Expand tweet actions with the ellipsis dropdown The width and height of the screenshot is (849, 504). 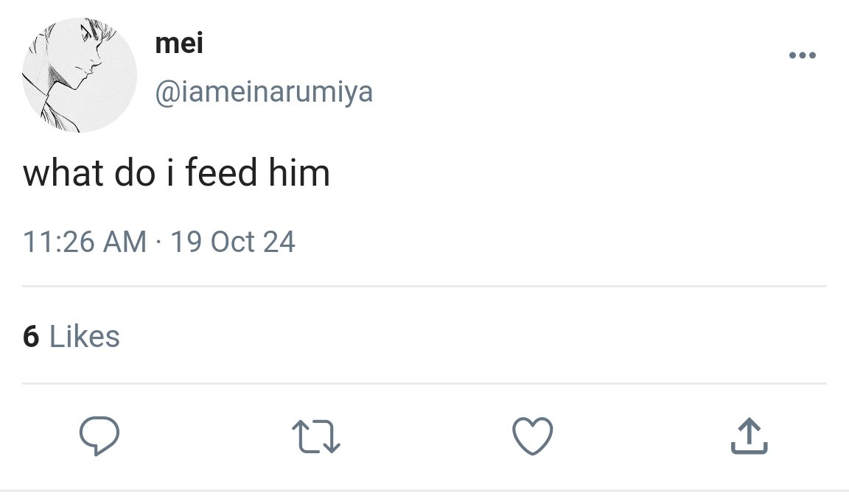coord(803,55)
